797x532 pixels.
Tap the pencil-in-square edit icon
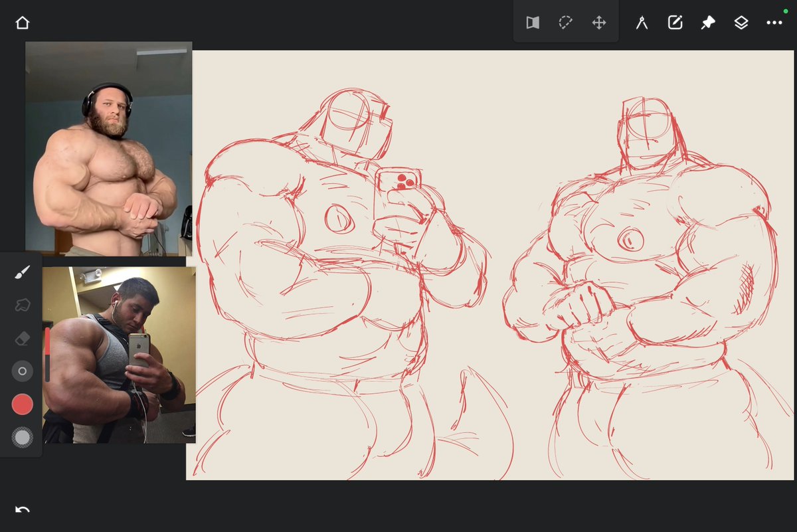(675, 23)
